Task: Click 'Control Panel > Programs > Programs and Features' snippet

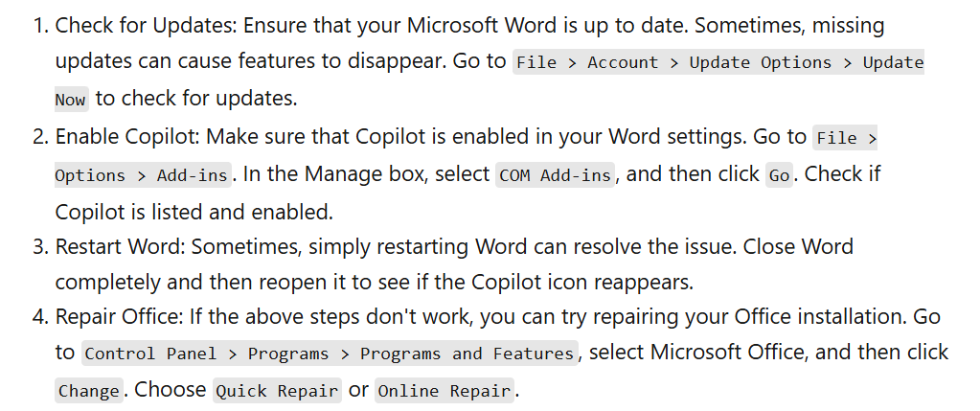Action: 330,354
